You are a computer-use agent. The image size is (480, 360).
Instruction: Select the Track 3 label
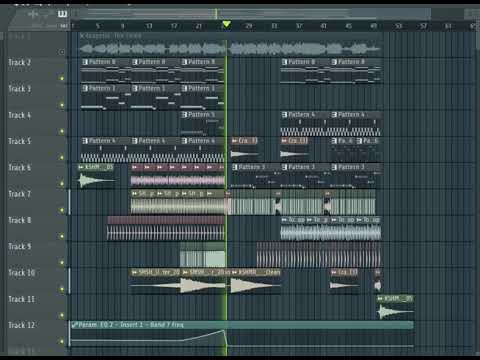tap(19, 89)
